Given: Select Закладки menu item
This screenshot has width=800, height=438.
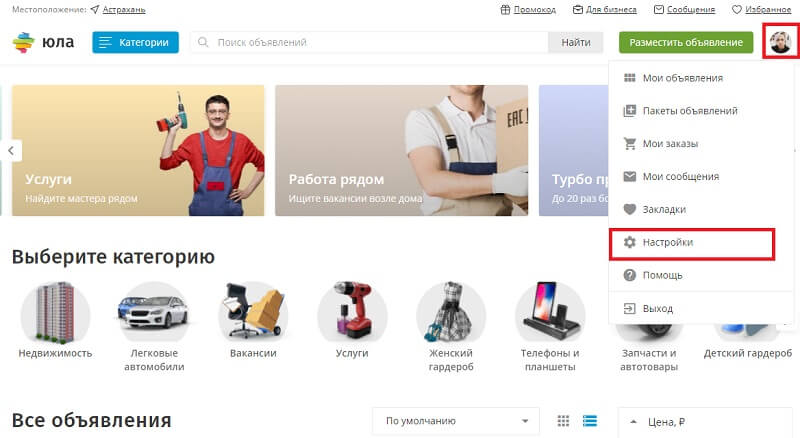Looking at the screenshot, I should click(701, 209).
